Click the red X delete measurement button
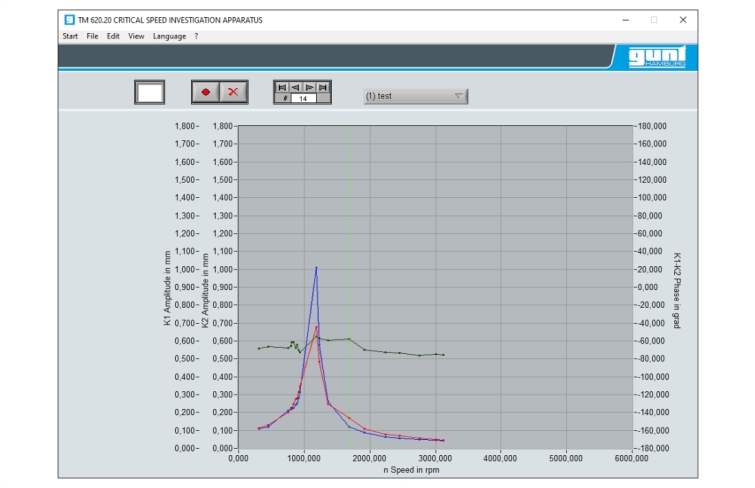This screenshot has height=488, width=755. (x=233, y=92)
